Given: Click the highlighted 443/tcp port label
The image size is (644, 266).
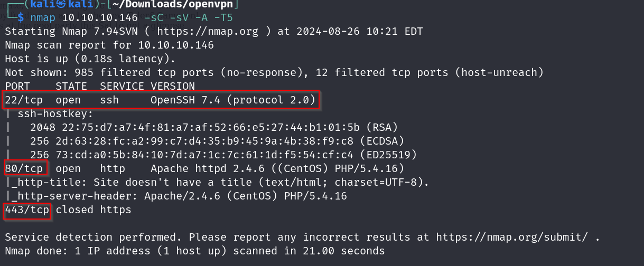Looking at the screenshot, I should pyautogui.click(x=26, y=210).
